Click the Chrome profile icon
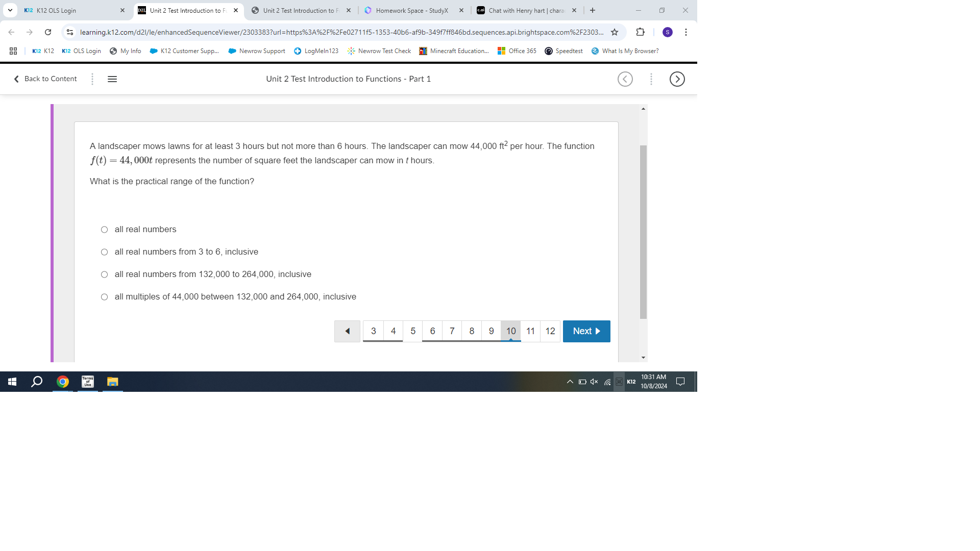Viewport: 980px width, 551px height. tap(667, 32)
